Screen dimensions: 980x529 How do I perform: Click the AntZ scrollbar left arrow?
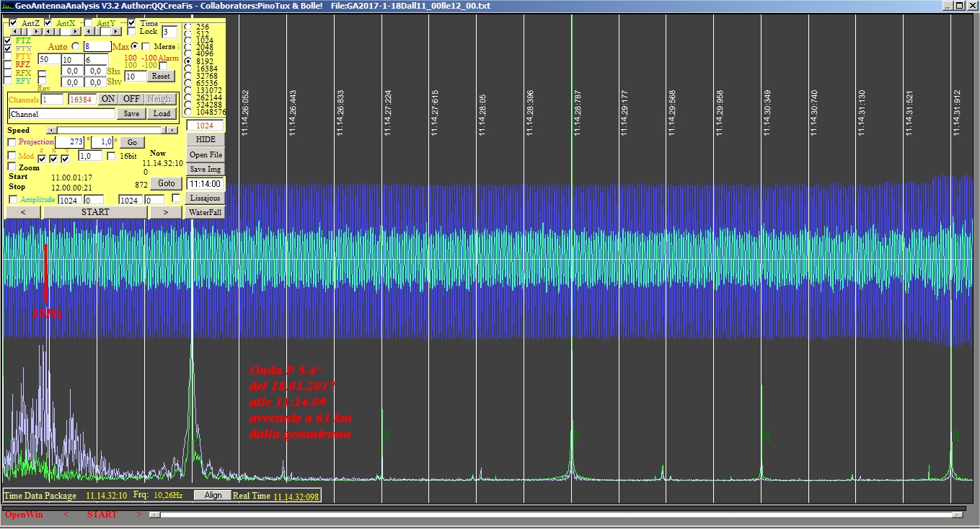[x=15, y=31]
